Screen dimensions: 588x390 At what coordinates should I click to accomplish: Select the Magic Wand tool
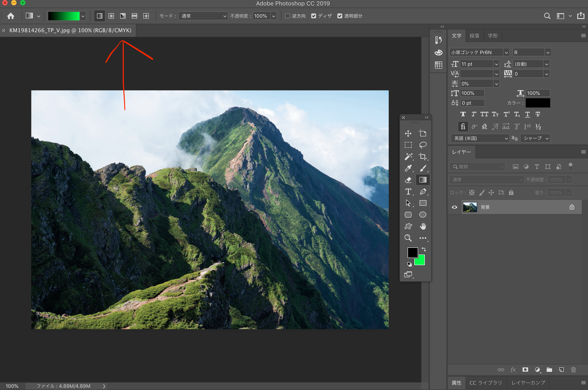tap(408, 157)
